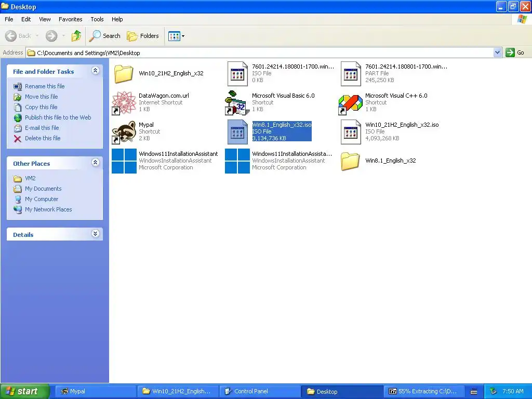Image resolution: width=532 pixels, height=399 pixels.
Task: Select the Win10_21H2_English_x32.iso file icon
Action: tap(351, 132)
